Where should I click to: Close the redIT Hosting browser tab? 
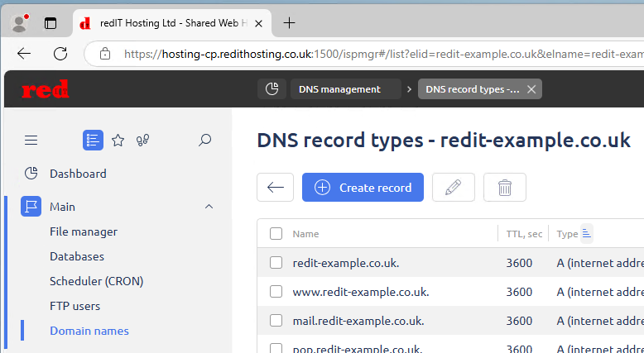258,24
